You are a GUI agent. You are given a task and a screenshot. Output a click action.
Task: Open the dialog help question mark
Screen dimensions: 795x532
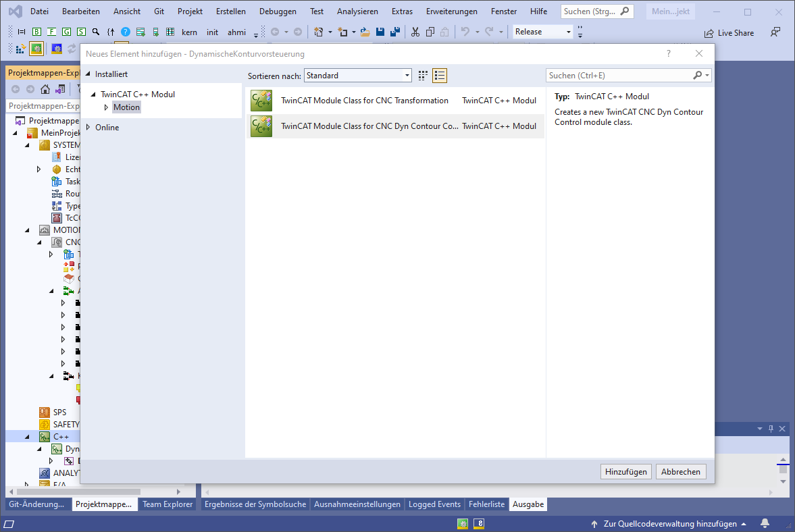point(668,53)
